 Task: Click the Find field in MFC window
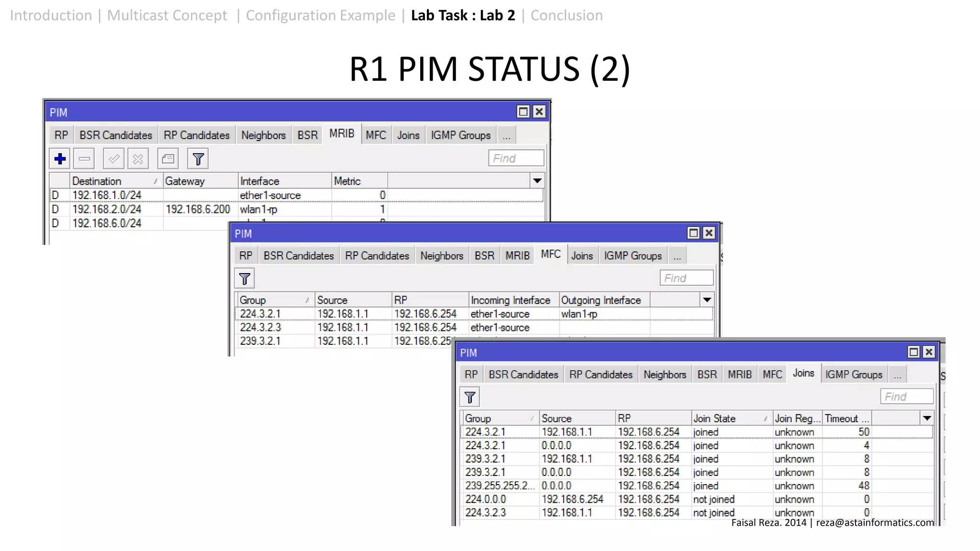pos(687,278)
